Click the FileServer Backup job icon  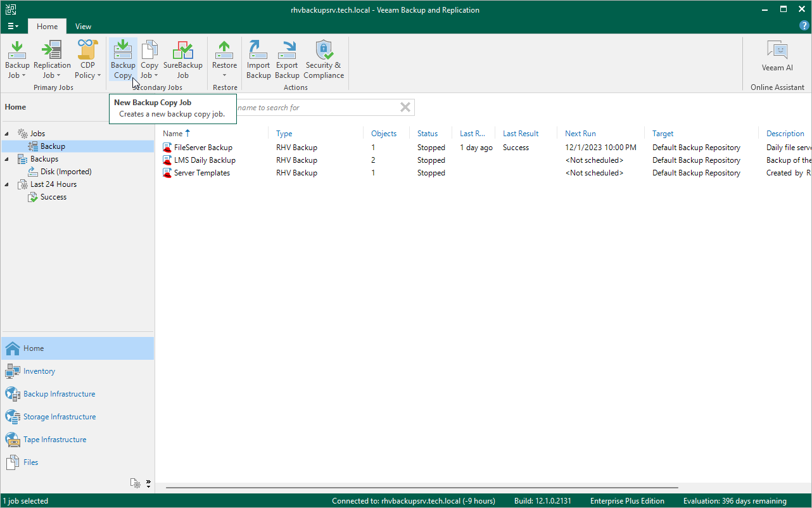coord(167,148)
